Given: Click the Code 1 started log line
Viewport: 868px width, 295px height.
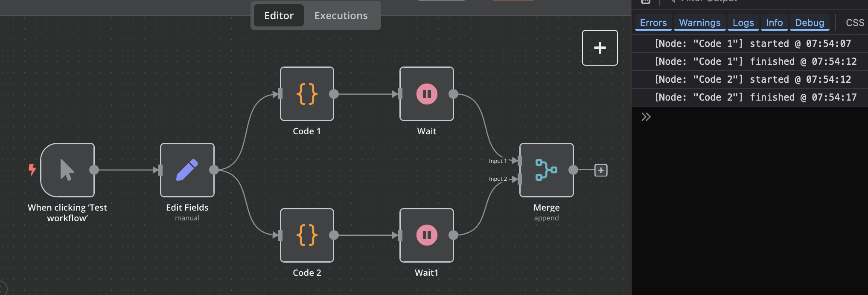Looking at the screenshot, I should 750,43.
